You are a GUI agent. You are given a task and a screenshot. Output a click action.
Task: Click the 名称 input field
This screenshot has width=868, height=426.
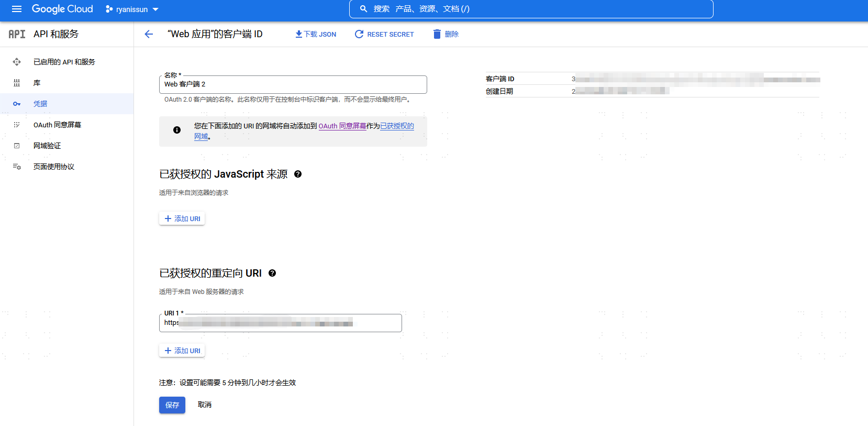(293, 84)
